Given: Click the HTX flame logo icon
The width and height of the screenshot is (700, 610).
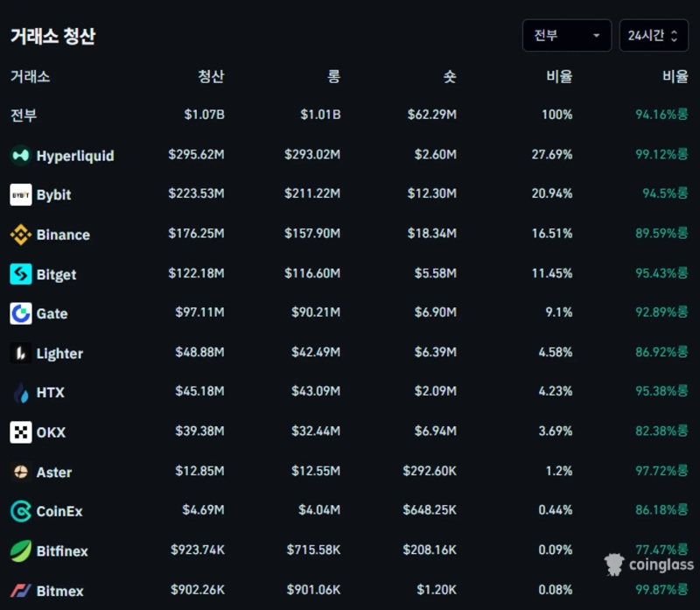Looking at the screenshot, I should click(x=21, y=393).
